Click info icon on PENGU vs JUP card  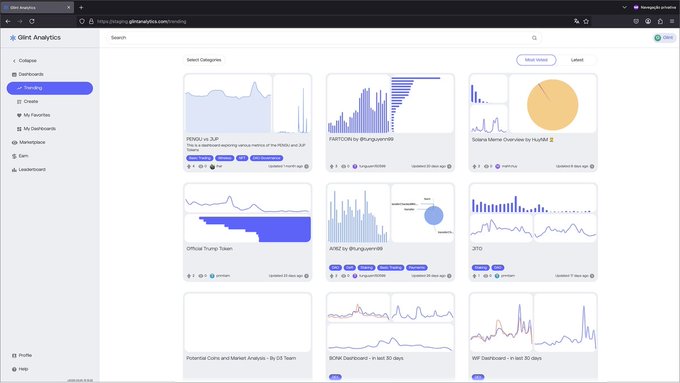(x=307, y=167)
